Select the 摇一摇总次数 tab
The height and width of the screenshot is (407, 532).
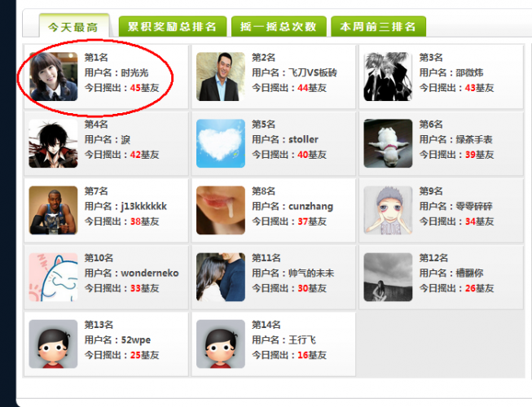279,26
